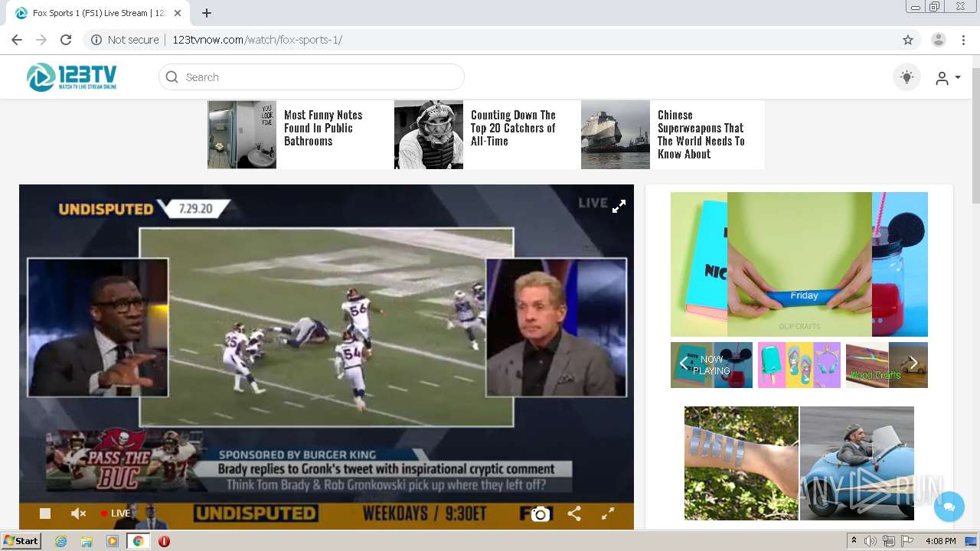Open the red Opera taskbar icon

pos(164,541)
